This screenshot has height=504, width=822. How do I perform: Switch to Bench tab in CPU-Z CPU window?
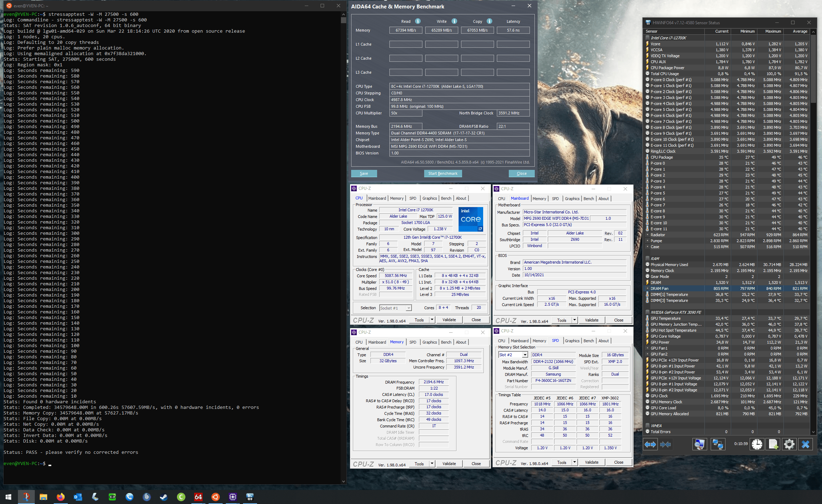coord(446,198)
